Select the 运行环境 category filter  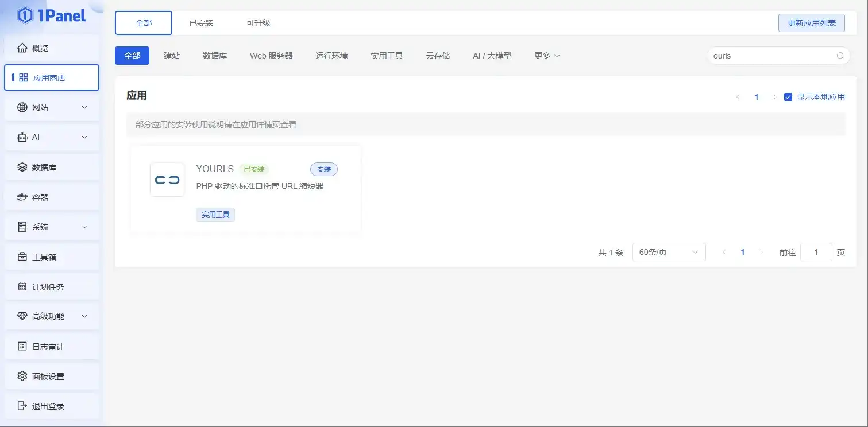tap(331, 56)
